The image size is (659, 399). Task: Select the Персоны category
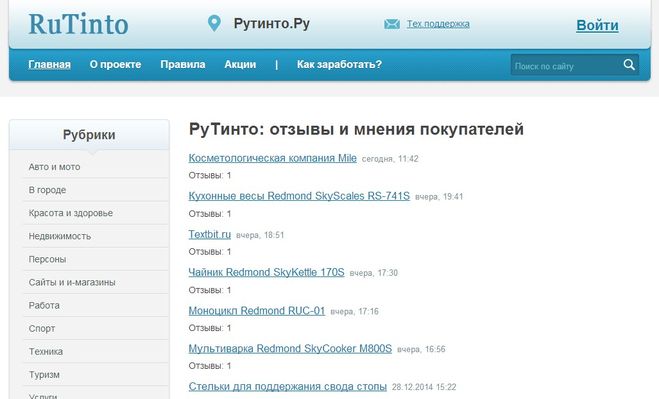click(x=47, y=259)
